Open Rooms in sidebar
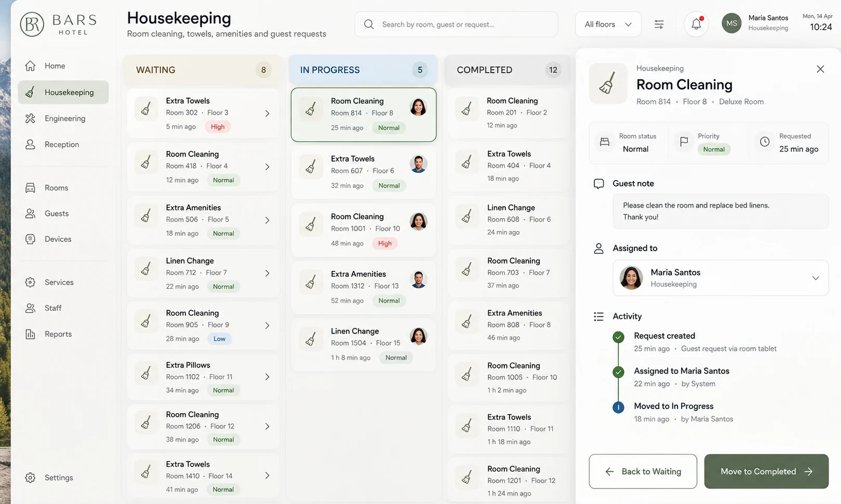Screen dimensions: 841x504 (x=63, y=188)
